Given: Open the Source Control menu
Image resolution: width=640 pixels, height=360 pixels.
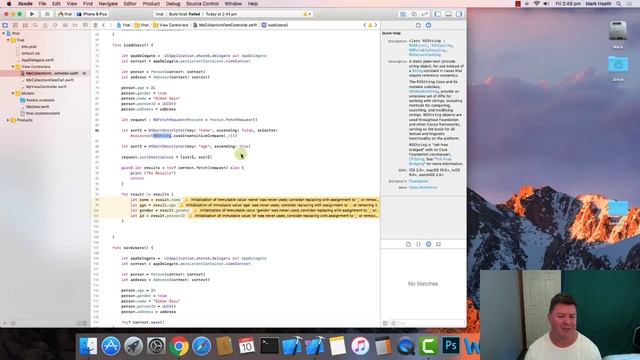Looking at the screenshot, I should coord(202,4).
